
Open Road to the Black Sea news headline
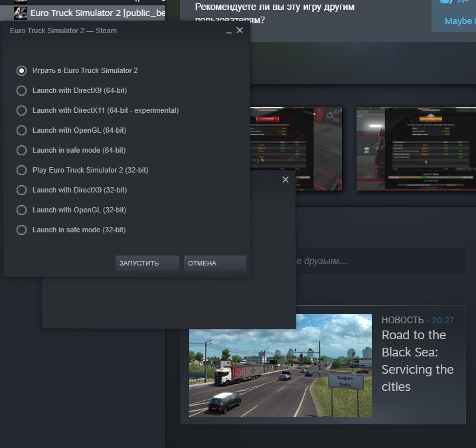pos(417,360)
